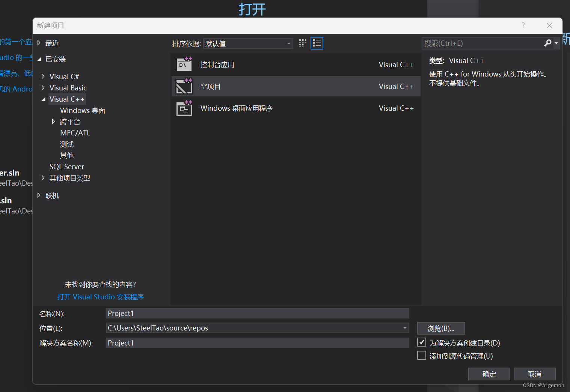Expand the 其他项目类型 node

click(x=43, y=177)
